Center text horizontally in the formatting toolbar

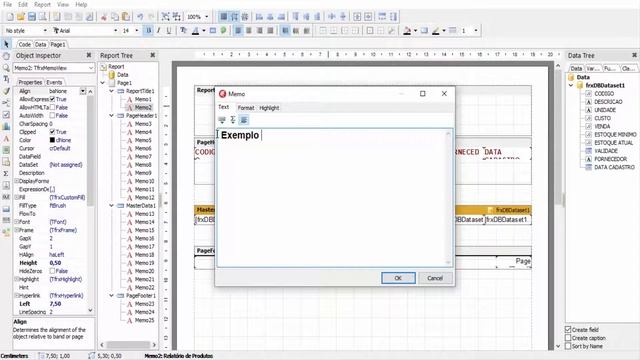(x=249, y=31)
